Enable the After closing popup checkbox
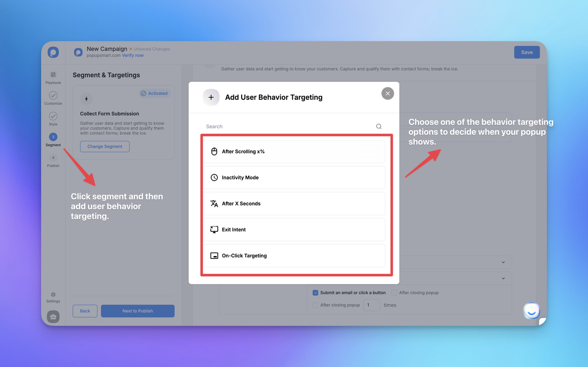 (x=394, y=292)
